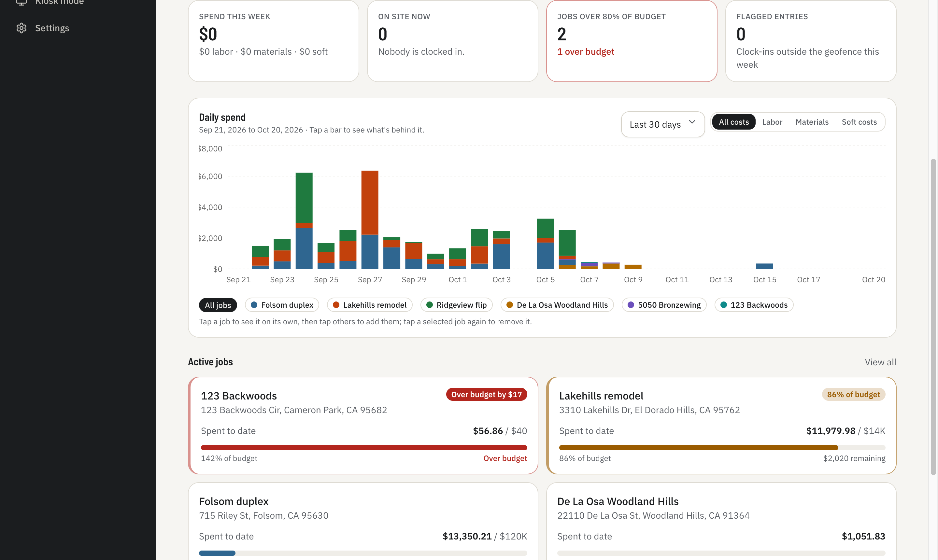The image size is (938, 560).
Task: Click the 123 Backwoods red progress bar
Action: 364,448
